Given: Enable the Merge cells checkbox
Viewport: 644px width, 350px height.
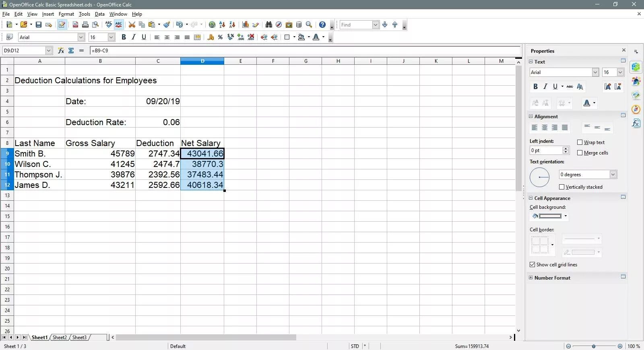Looking at the screenshot, I should (x=580, y=152).
